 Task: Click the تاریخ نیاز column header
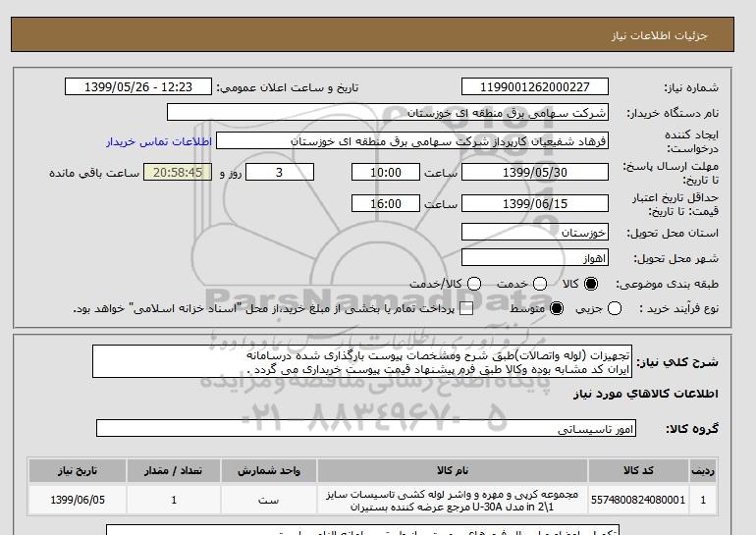[x=78, y=471]
